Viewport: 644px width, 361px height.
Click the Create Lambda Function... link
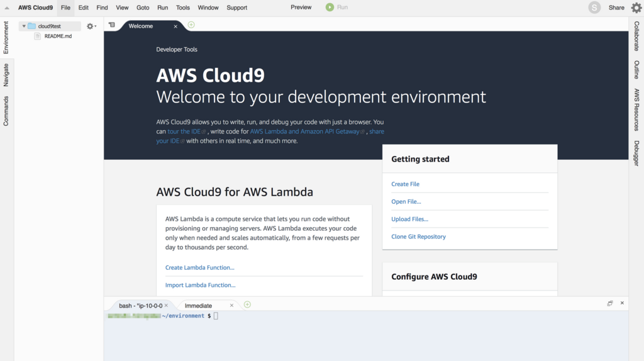pyautogui.click(x=199, y=267)
